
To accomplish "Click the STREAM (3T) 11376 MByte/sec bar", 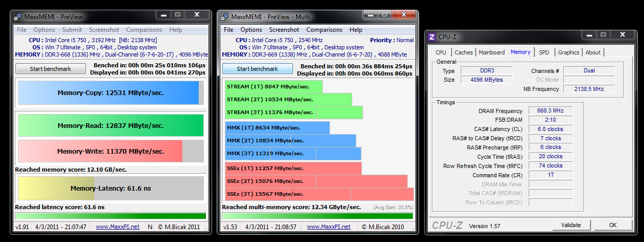I will pyautogui.click(x=294, y=112).
